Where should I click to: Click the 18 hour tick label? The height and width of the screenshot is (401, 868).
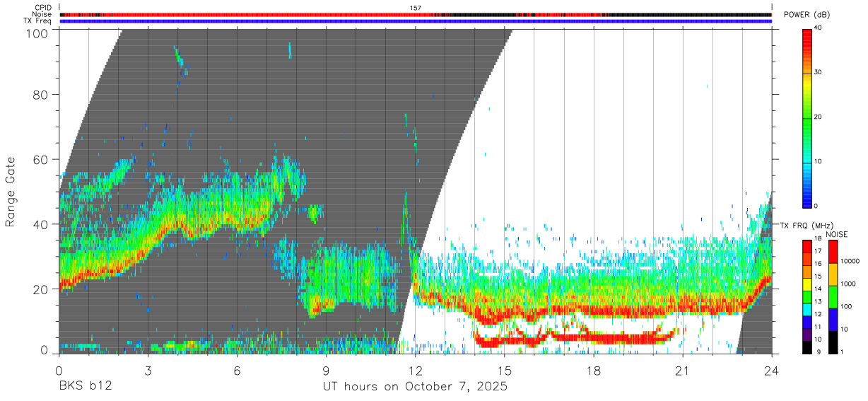click(x=594, y=370)
